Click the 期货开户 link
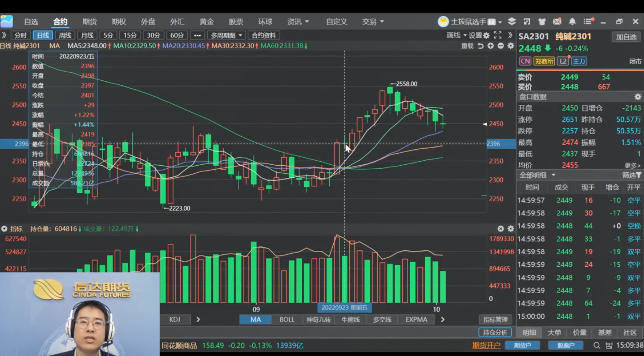The height and width of the screenshot is (356, 644). click(x=486, y=345)
